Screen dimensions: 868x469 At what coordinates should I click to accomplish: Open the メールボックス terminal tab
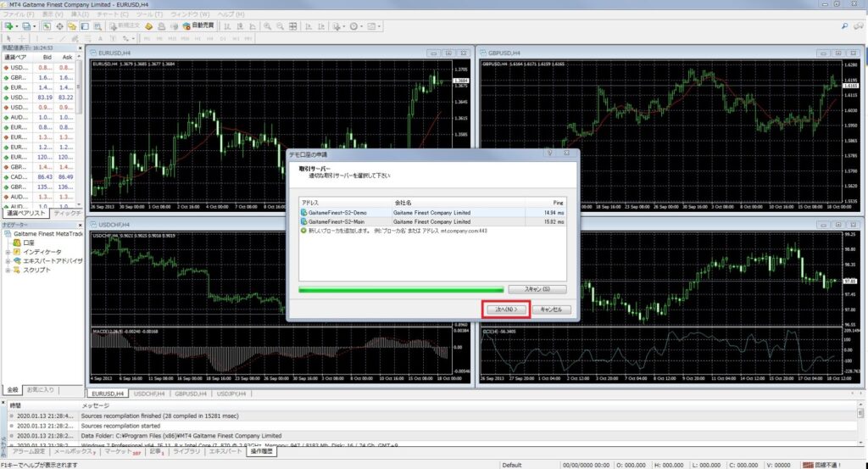point(75,452)
